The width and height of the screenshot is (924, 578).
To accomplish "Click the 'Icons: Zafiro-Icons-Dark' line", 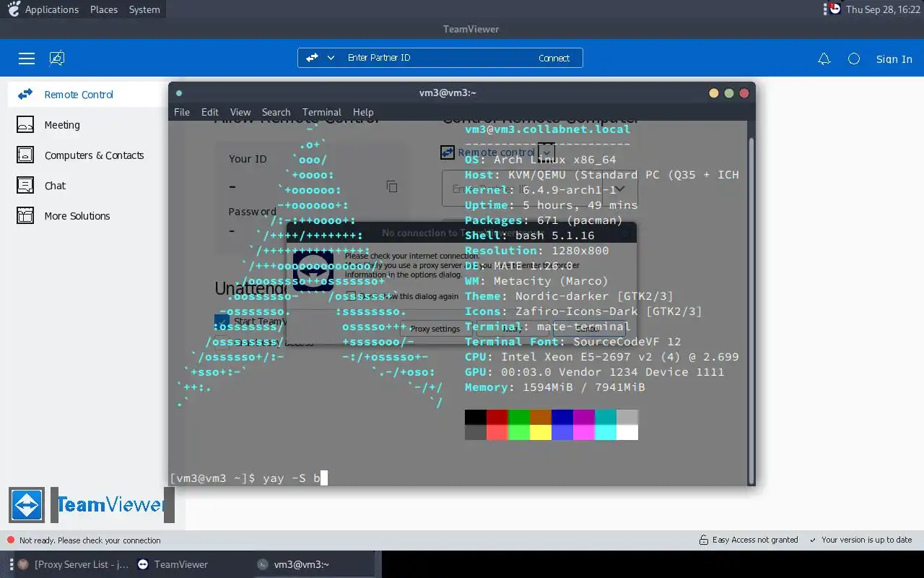I will coord(584,311).
